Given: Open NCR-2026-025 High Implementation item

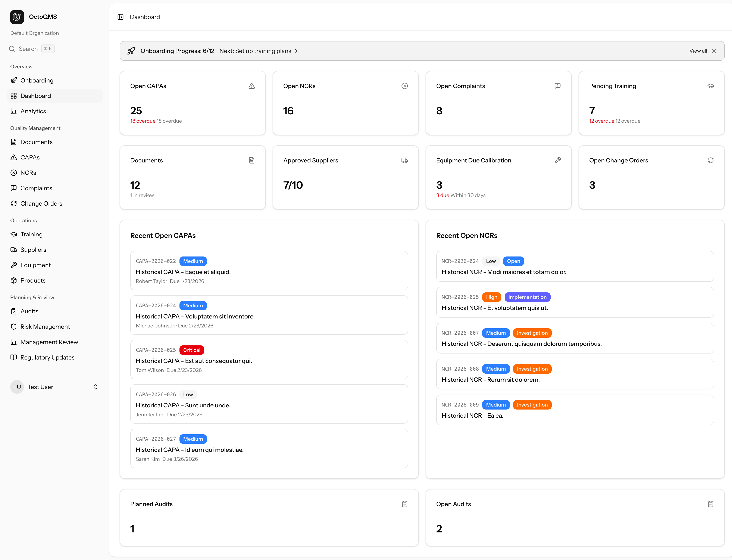Looking at the screenshot, I should coord(575,302).
